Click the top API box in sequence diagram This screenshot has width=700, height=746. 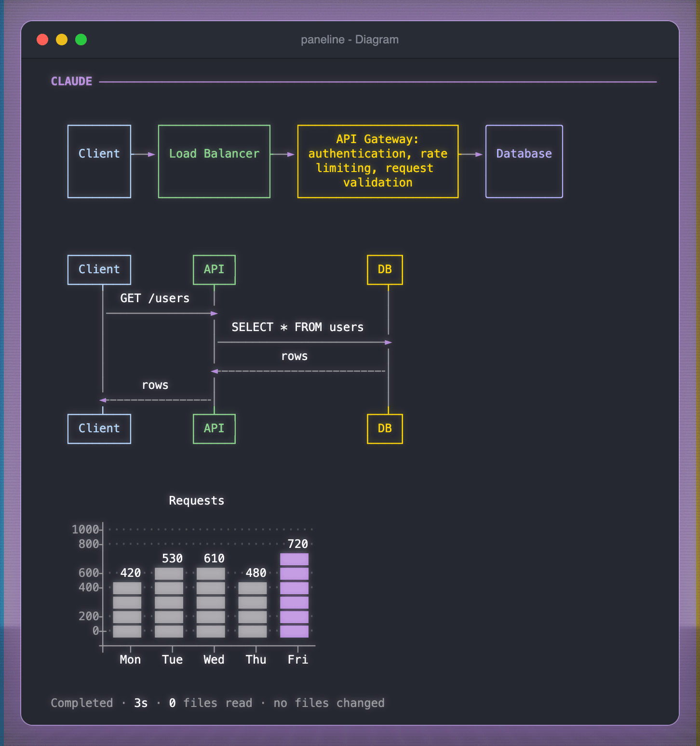tap(214, 270)
